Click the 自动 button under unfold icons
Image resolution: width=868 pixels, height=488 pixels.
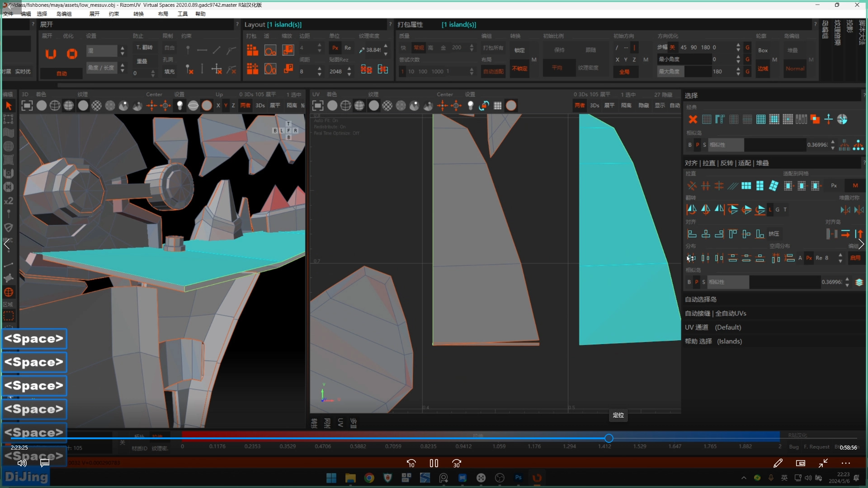(61, 73)
